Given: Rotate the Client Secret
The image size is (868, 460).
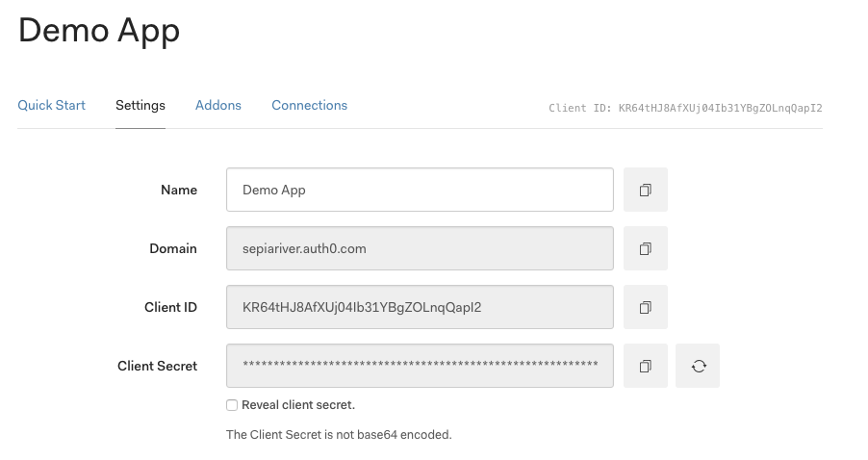Looking at the screenshot, I should point(698,366).
